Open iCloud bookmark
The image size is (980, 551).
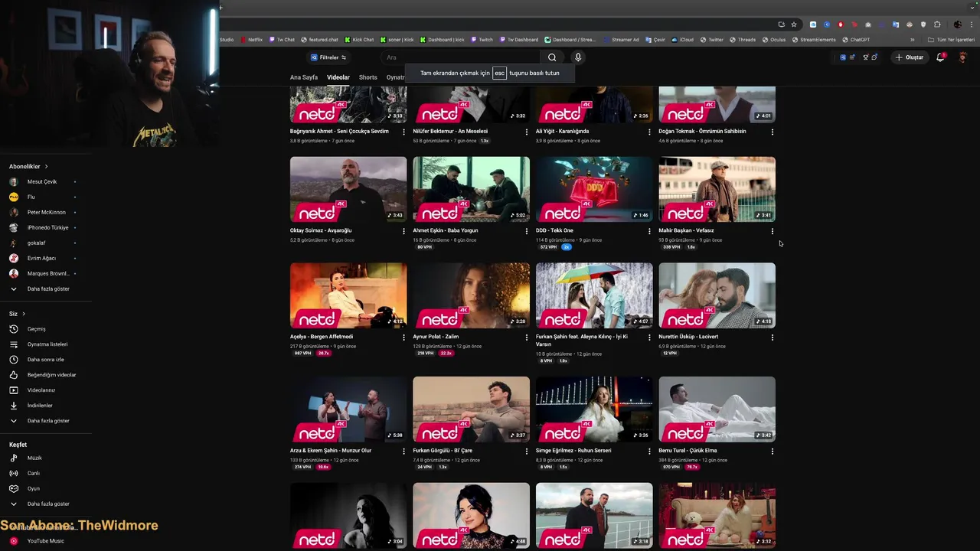(684, 40)
